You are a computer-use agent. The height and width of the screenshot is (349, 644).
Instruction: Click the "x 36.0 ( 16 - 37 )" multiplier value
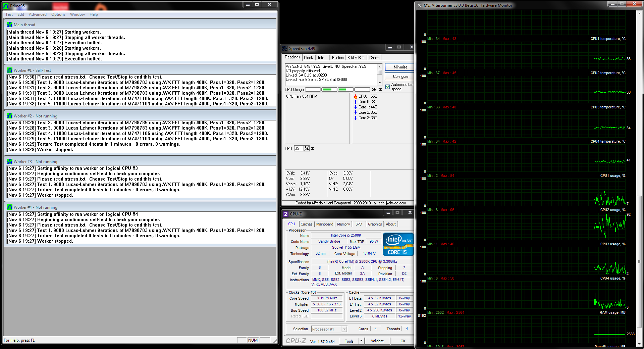click(327, 304)
